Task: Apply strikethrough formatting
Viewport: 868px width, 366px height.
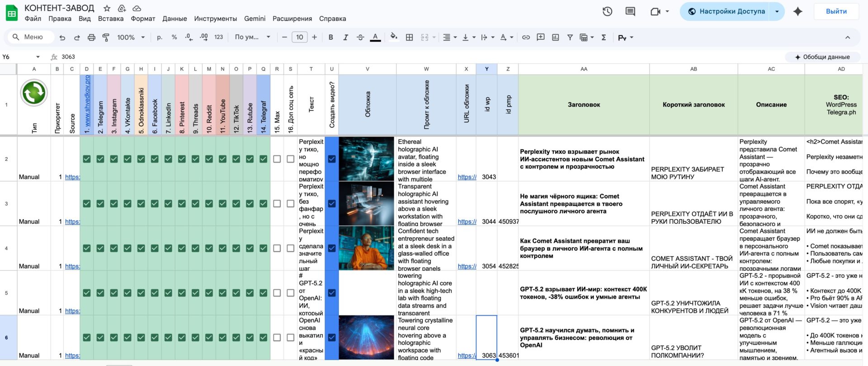Action: coord(360,38)
